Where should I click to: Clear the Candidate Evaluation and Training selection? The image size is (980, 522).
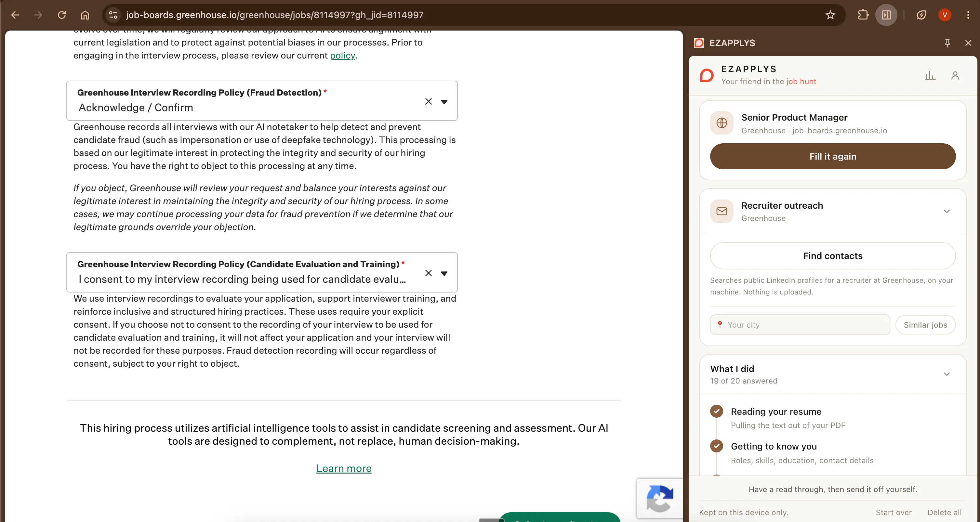[x=428, y=273]
